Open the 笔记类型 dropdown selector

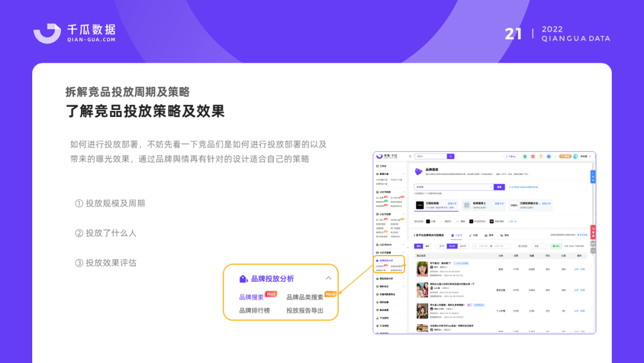point(541,246)
